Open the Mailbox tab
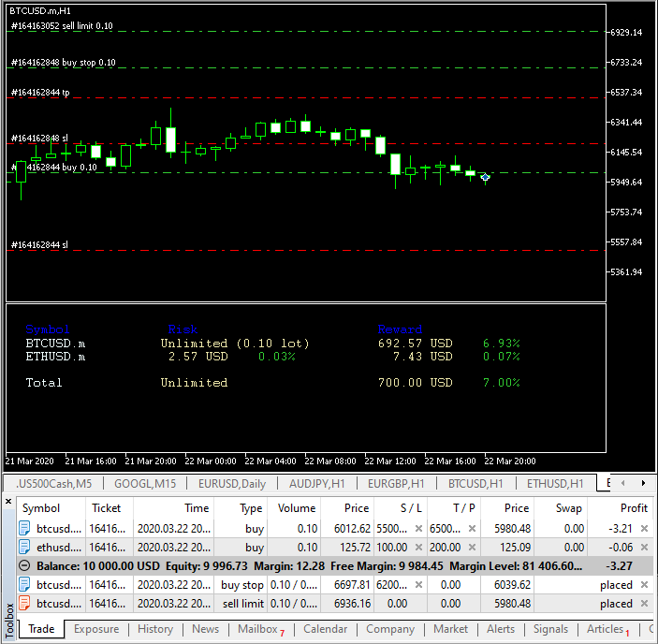Viewport: 658px width, 644px height. pyautogui.click(x=256, y=629)
